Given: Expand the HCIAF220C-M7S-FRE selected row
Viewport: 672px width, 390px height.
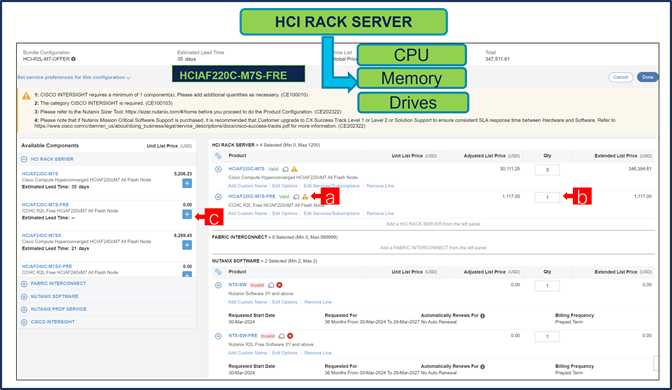Looking at the screenshot, I should tap(218, 197).
